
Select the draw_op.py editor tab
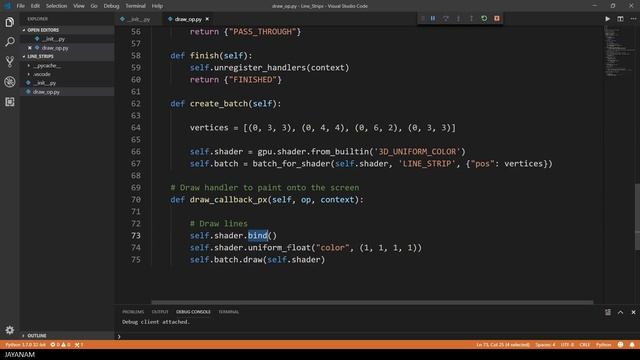click(188, 19)
